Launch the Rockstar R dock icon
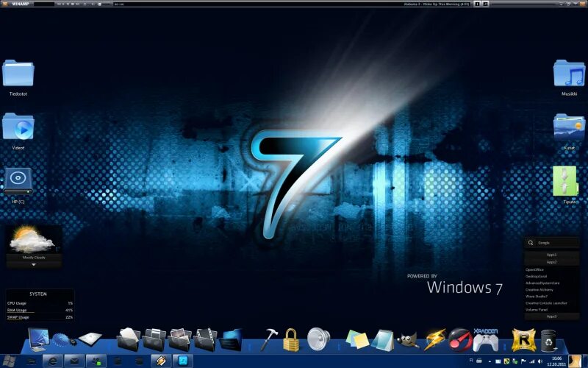This screenshot has height=368, width=588. point(523,340)
